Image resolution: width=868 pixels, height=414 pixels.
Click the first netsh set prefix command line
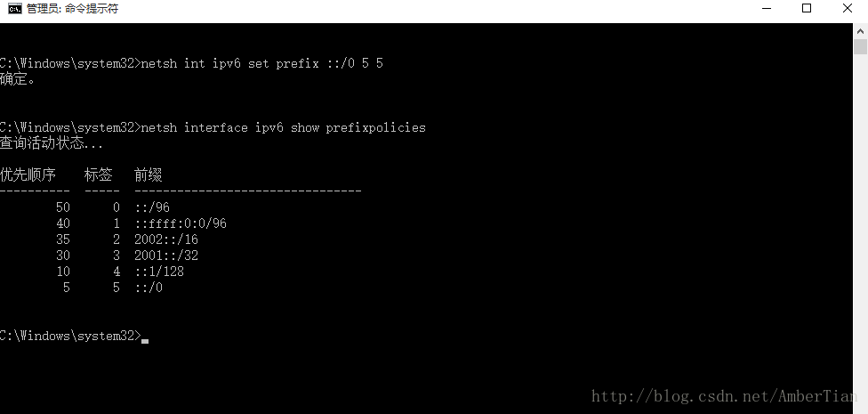tap(191, 63)
